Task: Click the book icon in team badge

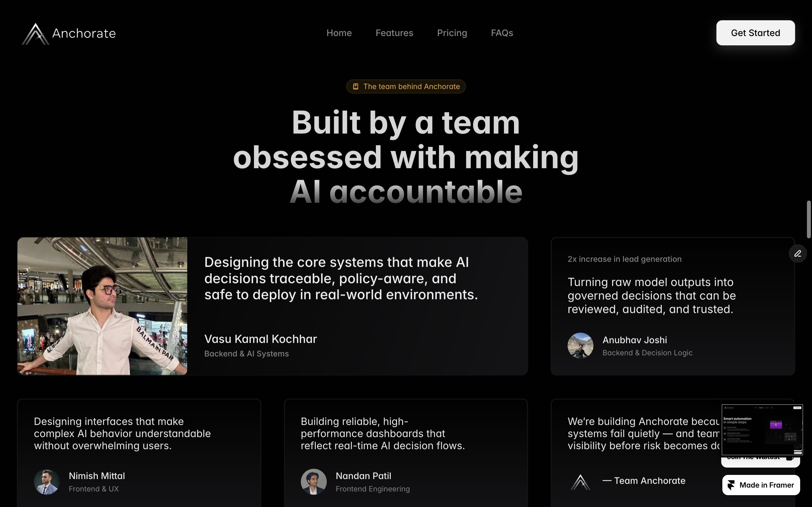Action: pos(356,86)
